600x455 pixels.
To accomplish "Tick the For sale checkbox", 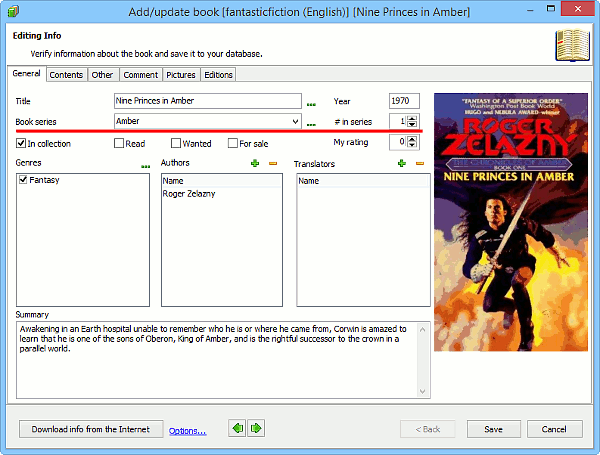I will (233, 143).
